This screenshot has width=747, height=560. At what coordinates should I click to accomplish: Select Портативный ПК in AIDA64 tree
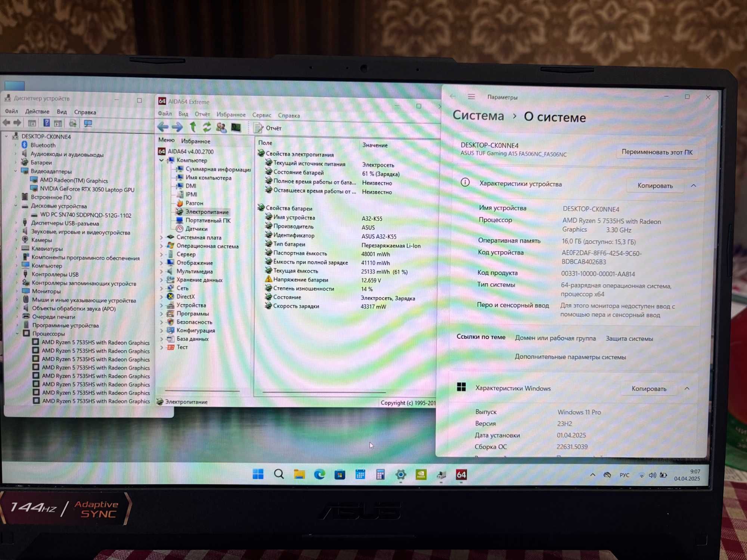208,220
